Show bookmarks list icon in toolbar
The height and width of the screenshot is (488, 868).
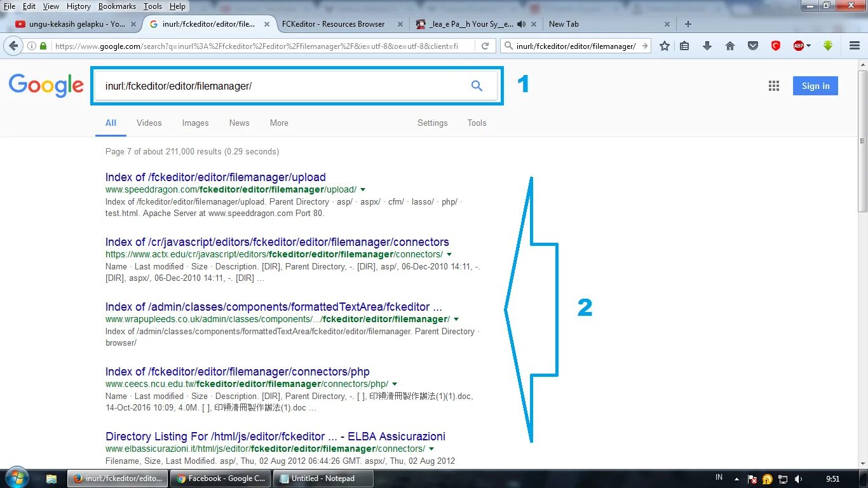coord(684,46)
